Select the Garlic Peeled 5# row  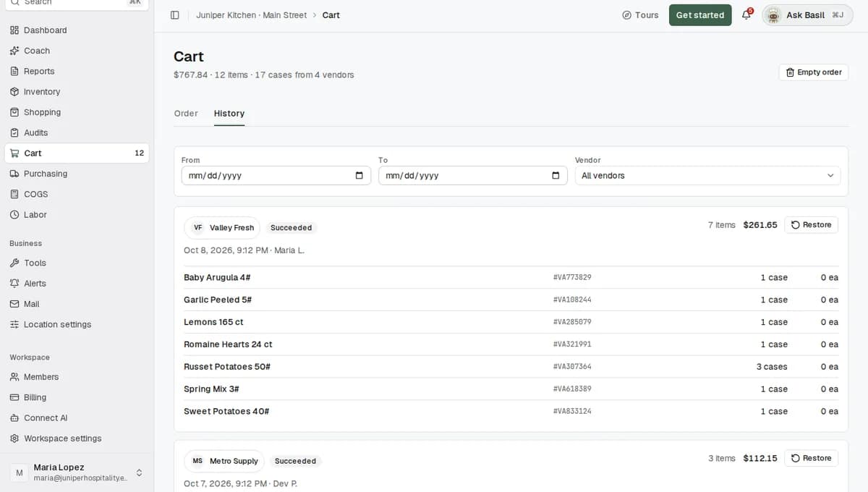pyautogui.click(x=511, y=300)
